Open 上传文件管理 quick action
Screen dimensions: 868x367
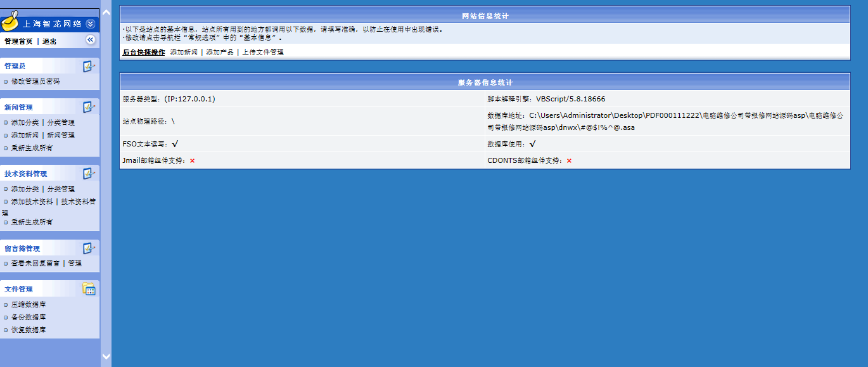(x=263, y=53)
